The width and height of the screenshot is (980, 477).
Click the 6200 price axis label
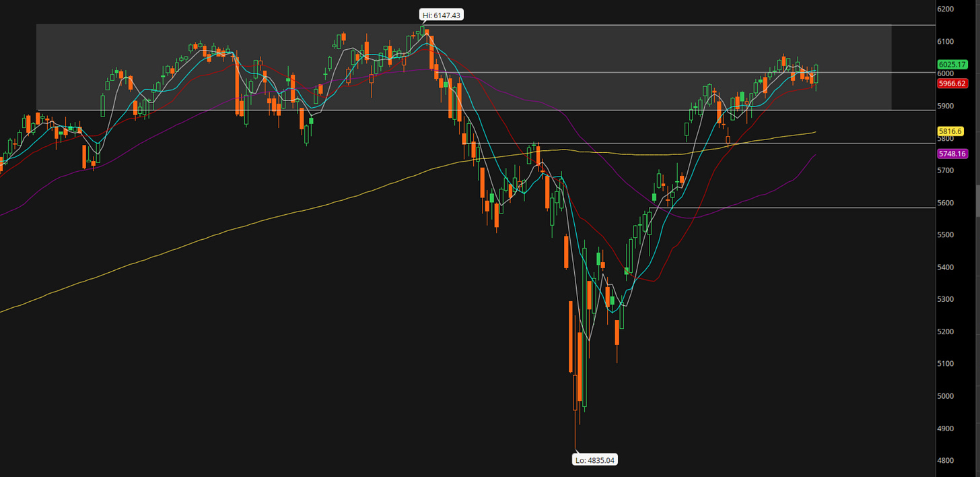point(946,9)
